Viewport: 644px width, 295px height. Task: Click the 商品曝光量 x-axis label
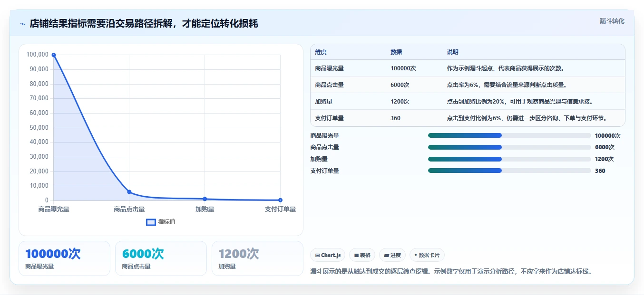pos(54,209)
